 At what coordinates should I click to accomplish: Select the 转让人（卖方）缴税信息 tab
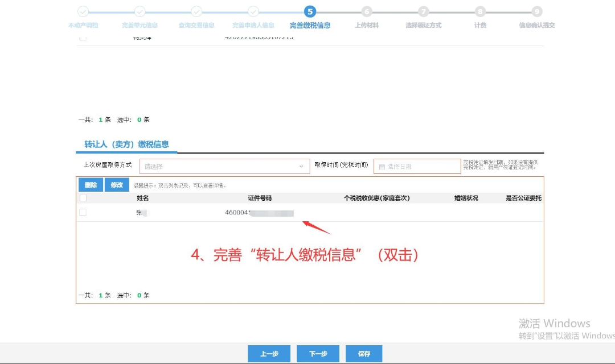pos(125,144)
